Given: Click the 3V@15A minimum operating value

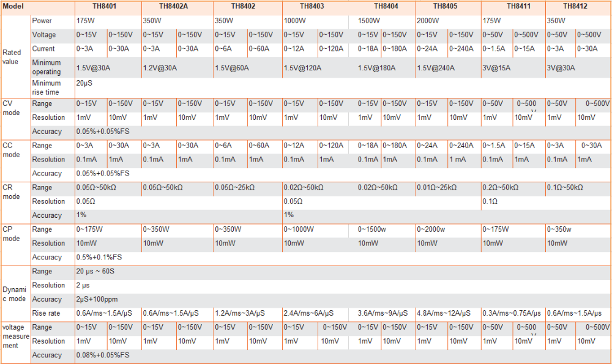Looking at the screenshot, I should [498, 68].
